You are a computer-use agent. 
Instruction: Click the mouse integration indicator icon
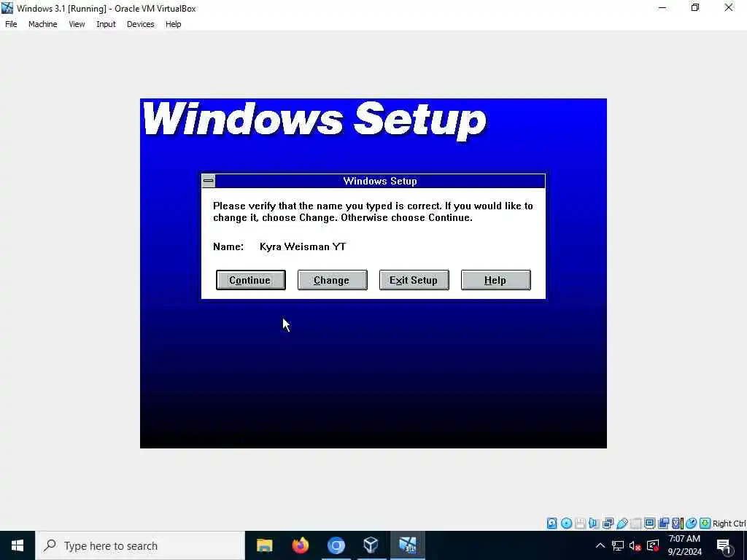pos(692,524)
